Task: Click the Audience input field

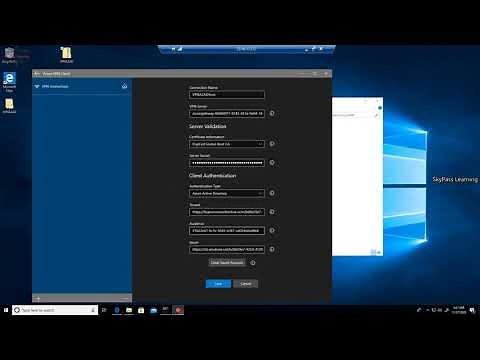Action: (227, 231)
